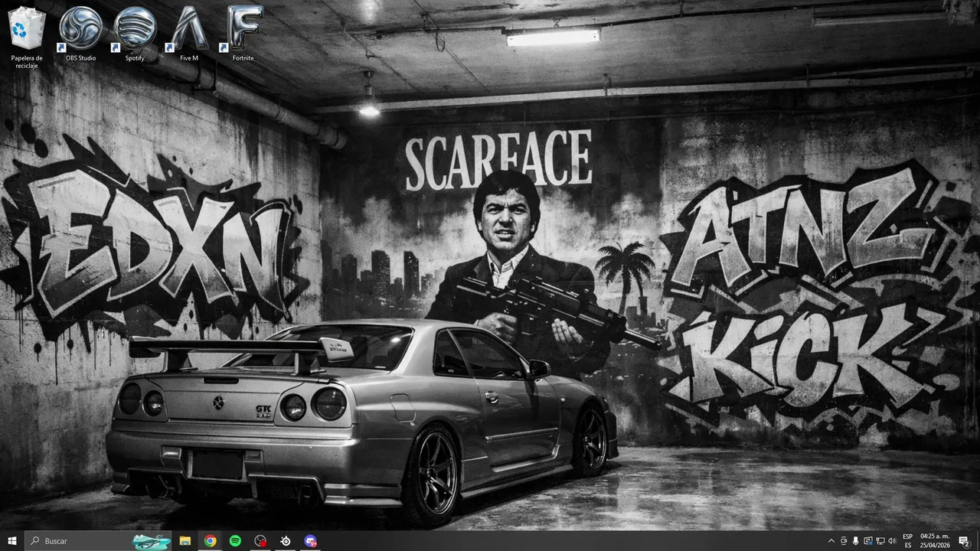
Task: Open Spotify from the taskbar
Action: [x=235, y=541]
